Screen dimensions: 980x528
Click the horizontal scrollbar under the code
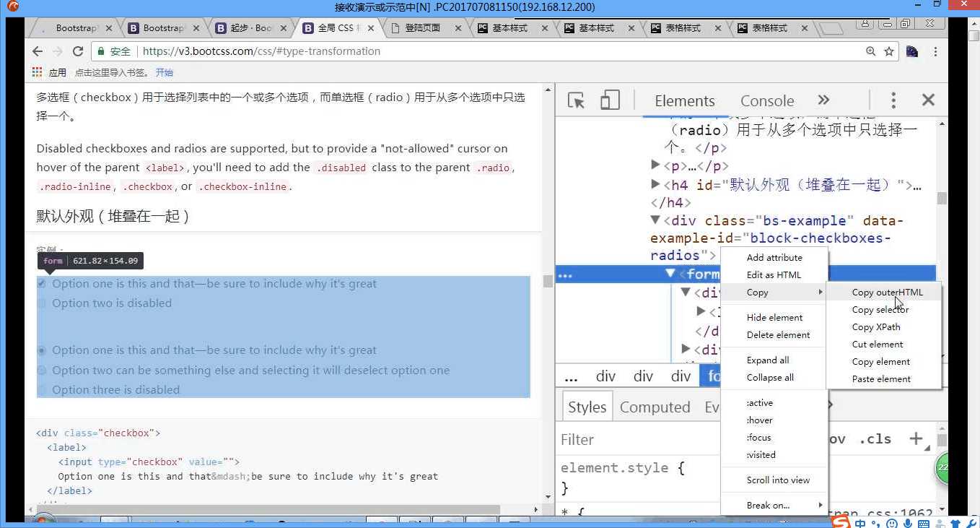(268, 509)
